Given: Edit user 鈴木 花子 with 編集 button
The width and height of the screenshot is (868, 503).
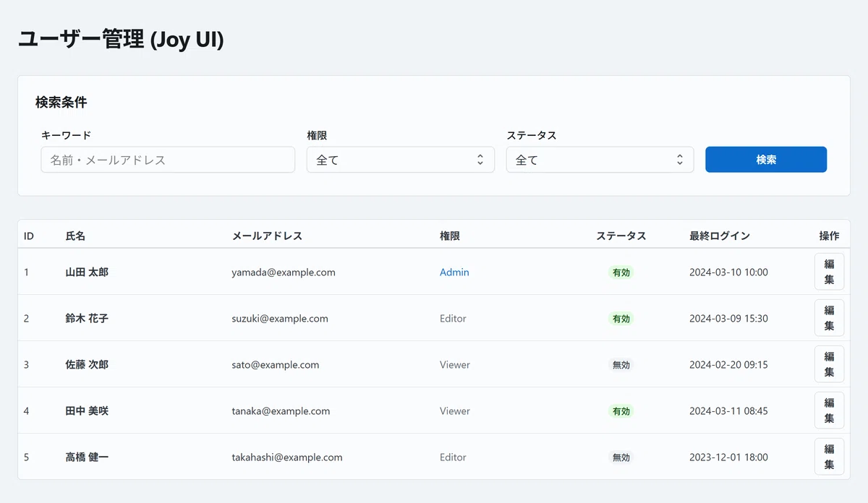Looking at the screenshot, I should tap(829, 318).
